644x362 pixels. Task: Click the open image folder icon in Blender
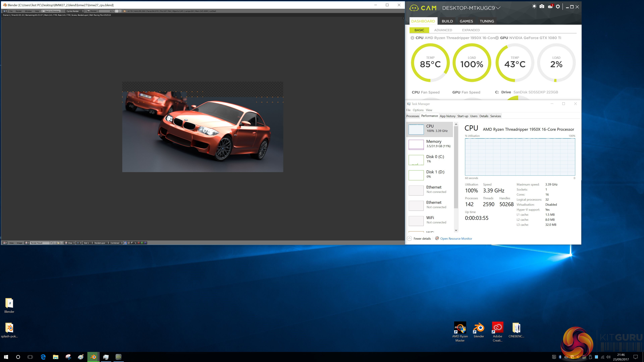click(x=58, y=243)
